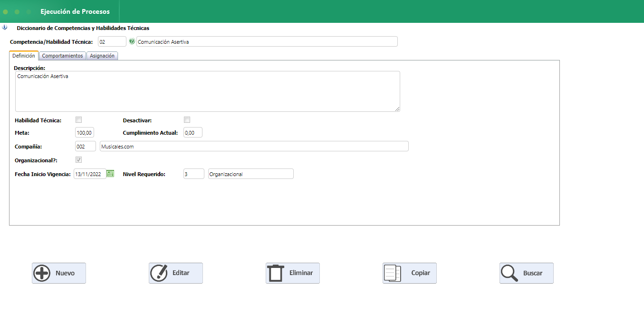Toggle the Organizacional? checkbox
Viewport: 644px width, 316px height.
(x=79, y=160)
